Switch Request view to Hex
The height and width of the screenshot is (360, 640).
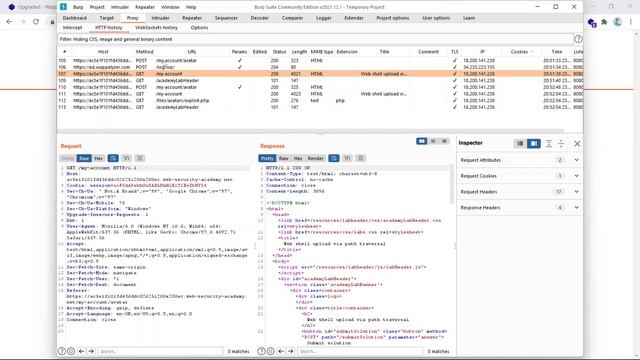[98, 158]
